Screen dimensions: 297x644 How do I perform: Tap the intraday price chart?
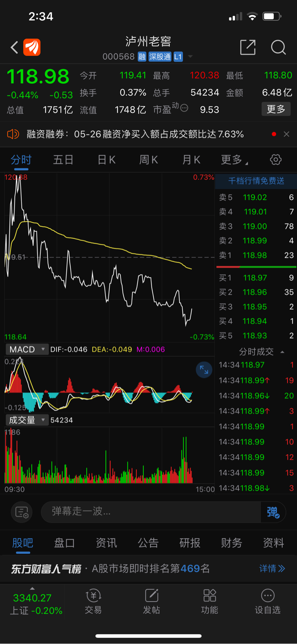pyautogui.click(x=109, y=258)
